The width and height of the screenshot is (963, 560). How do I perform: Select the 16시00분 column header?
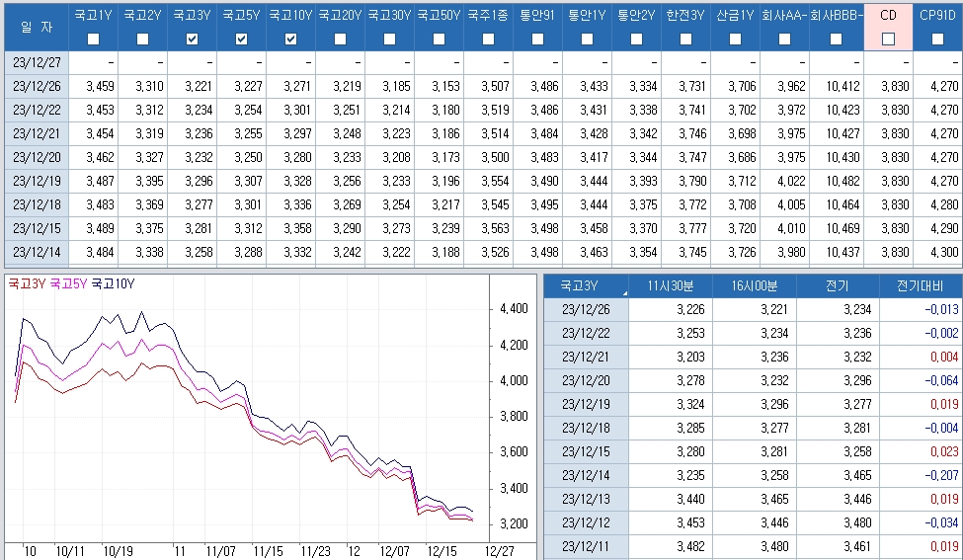click(755, 286)
